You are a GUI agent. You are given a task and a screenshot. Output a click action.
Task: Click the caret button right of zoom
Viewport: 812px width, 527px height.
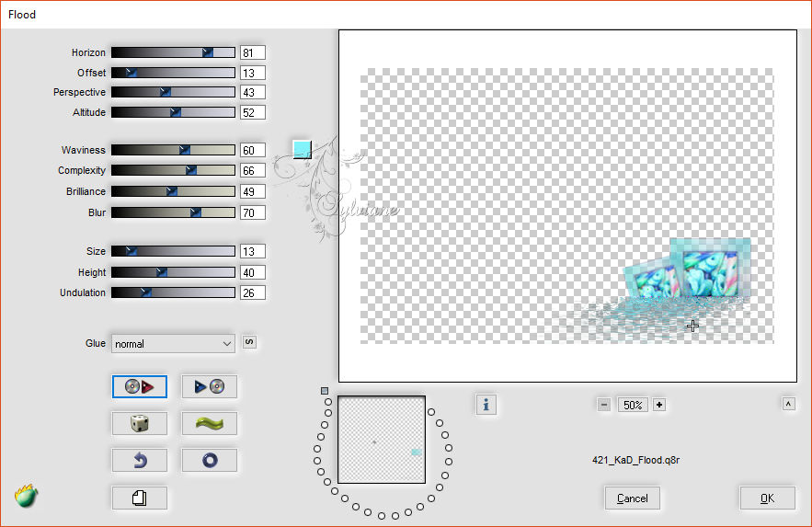[788, 404]
